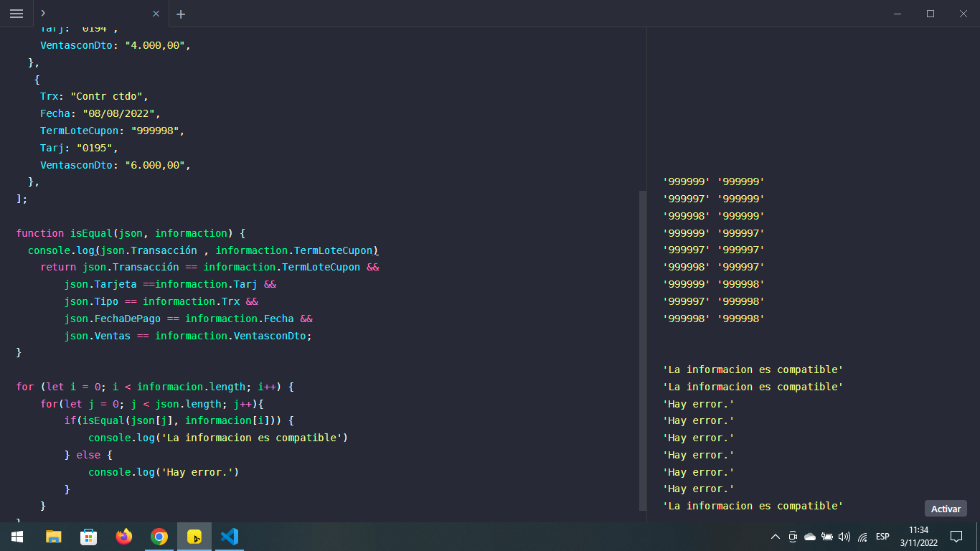
Task: Click the Activar button
Action: [946, 509]
